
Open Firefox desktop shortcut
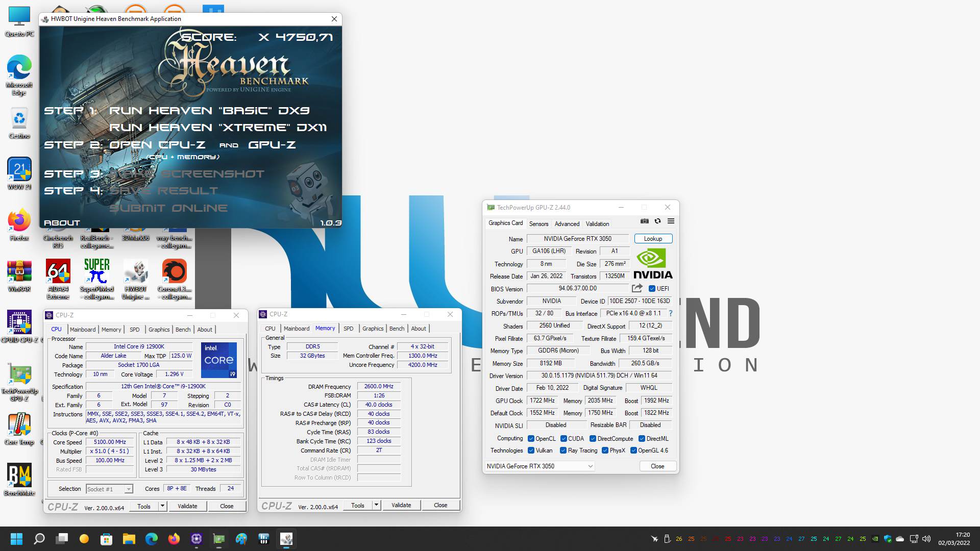coord(19,224)
